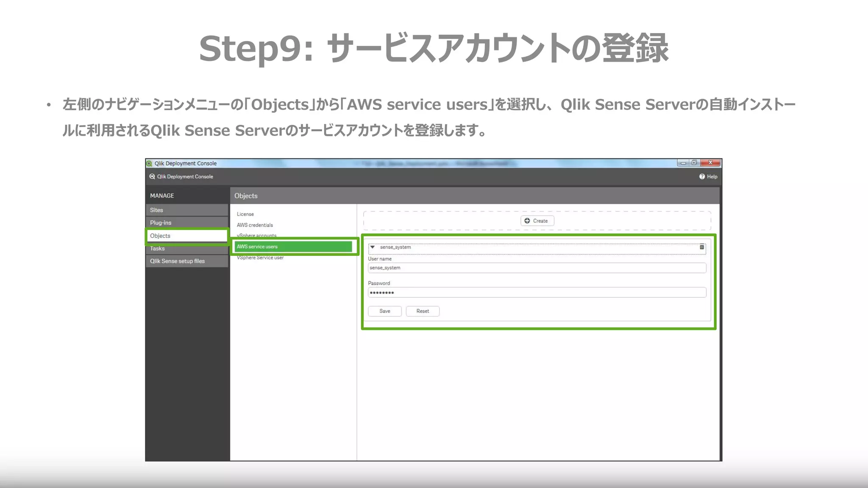Click the MANAGE heading

click(x=162, y=196)
